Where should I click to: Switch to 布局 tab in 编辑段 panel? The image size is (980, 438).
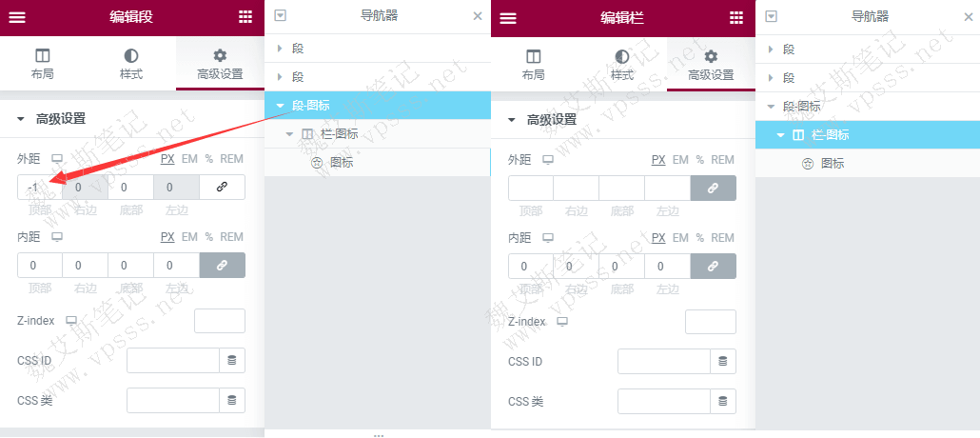(x=43, y=65)
